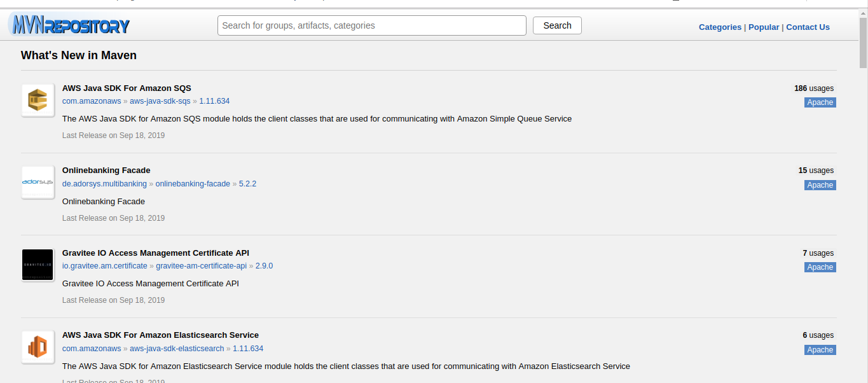The width and height of the screenshot is (868, 383).
Task: Open gravitee-am-certificate-api artifact link
Action: point(202,266)
